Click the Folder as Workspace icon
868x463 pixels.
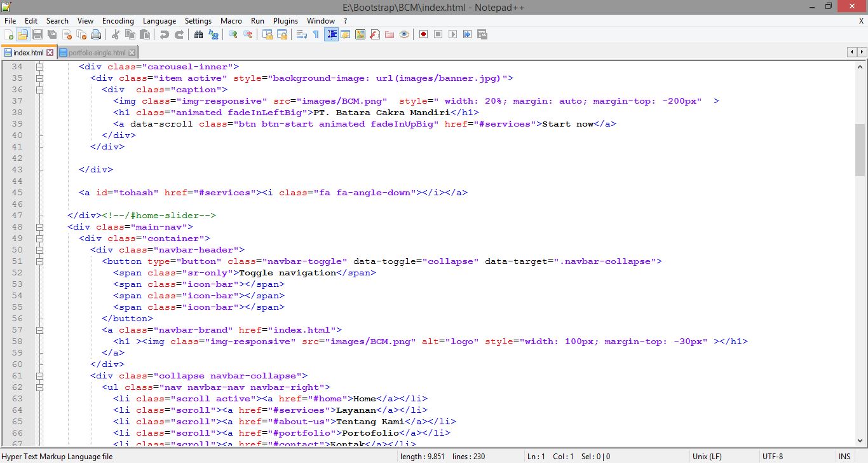pyautogui.click(x=390, y=34)
